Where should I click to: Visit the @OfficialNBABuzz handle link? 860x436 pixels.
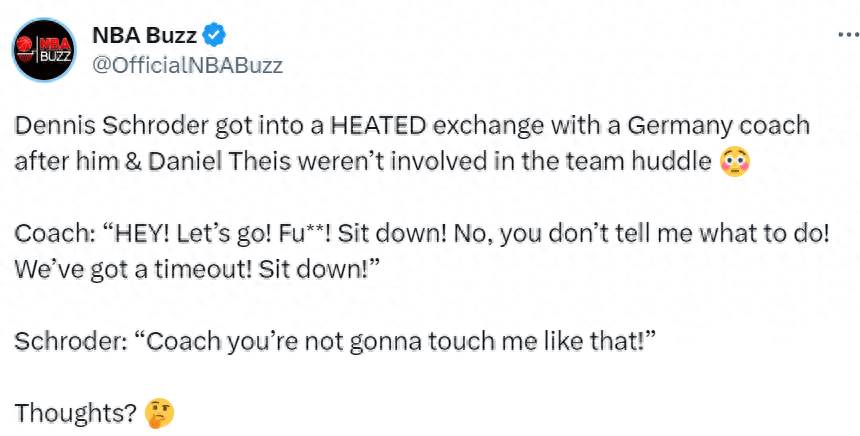[188, 66]
